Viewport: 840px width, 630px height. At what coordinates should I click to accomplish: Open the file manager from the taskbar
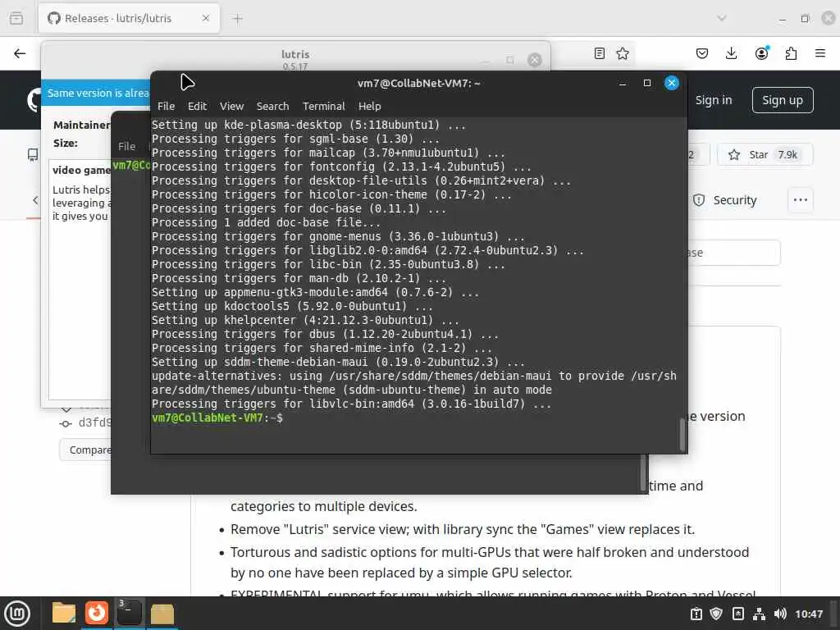63,613
